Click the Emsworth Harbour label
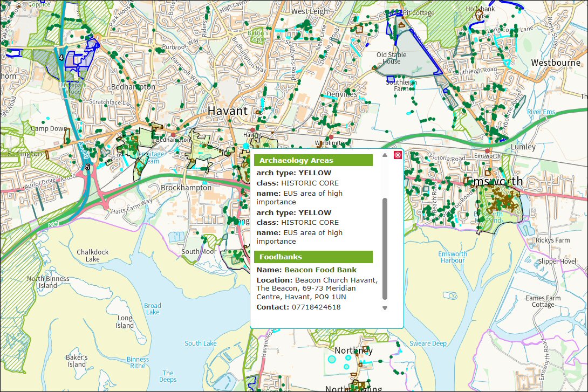The height and width of the screenshot is (392, 588). pyautogui.click(x=452, y=257)
